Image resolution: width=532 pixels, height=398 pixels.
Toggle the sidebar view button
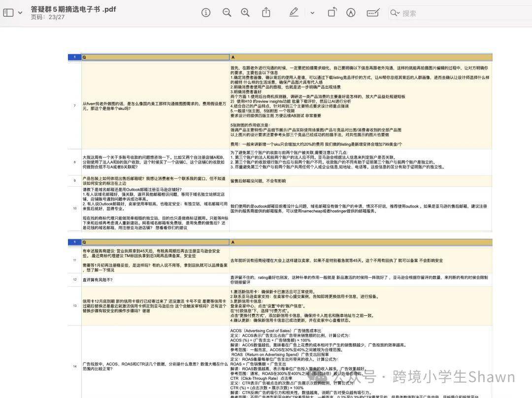[8, 13]
